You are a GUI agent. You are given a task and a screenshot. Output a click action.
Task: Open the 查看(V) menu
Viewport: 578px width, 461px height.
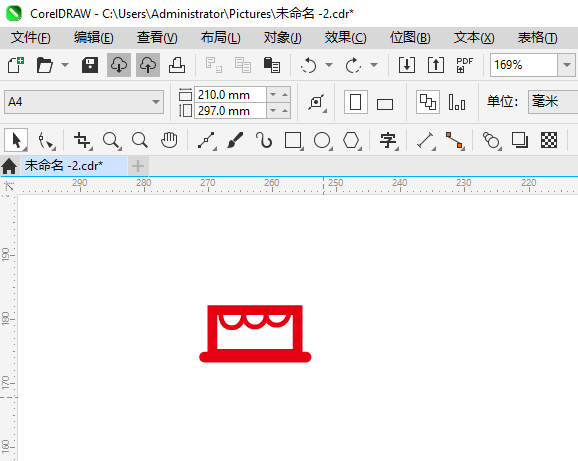pyautogui.click(x=157, y=38)
